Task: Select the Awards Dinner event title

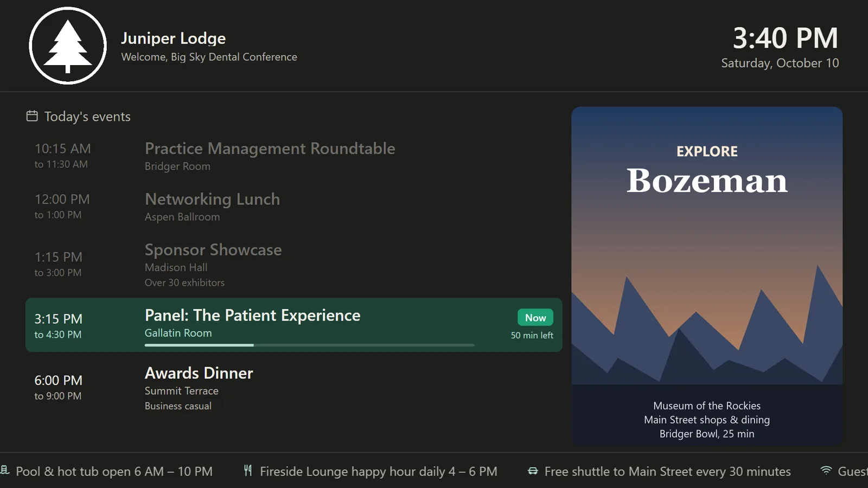Action: pyautogui.click(x=199, y=373)
